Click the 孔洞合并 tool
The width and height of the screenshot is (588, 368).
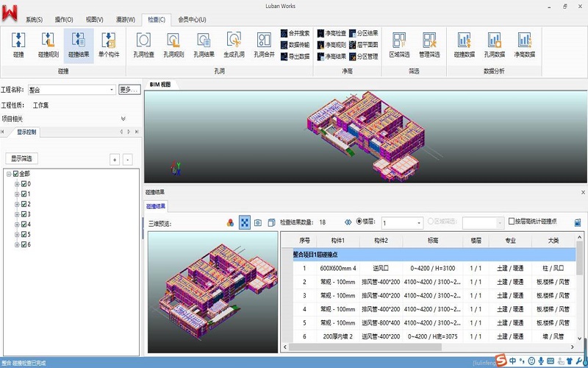click(x=264, y=45)
